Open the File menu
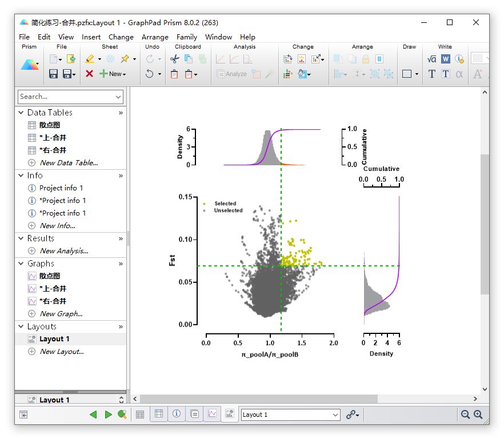504x438 pixels. click(24, 37)
